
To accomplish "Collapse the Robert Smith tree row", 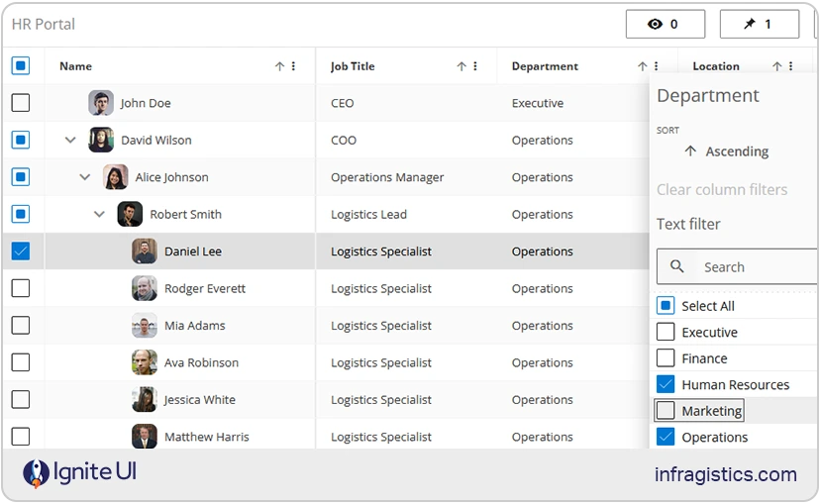I will 99,214.
